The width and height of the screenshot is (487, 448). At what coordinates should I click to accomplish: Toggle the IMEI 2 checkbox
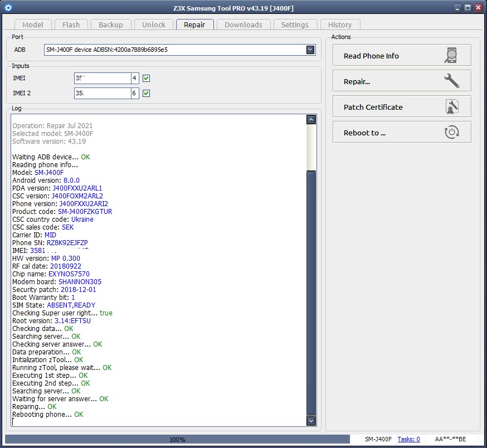(147, 93)
